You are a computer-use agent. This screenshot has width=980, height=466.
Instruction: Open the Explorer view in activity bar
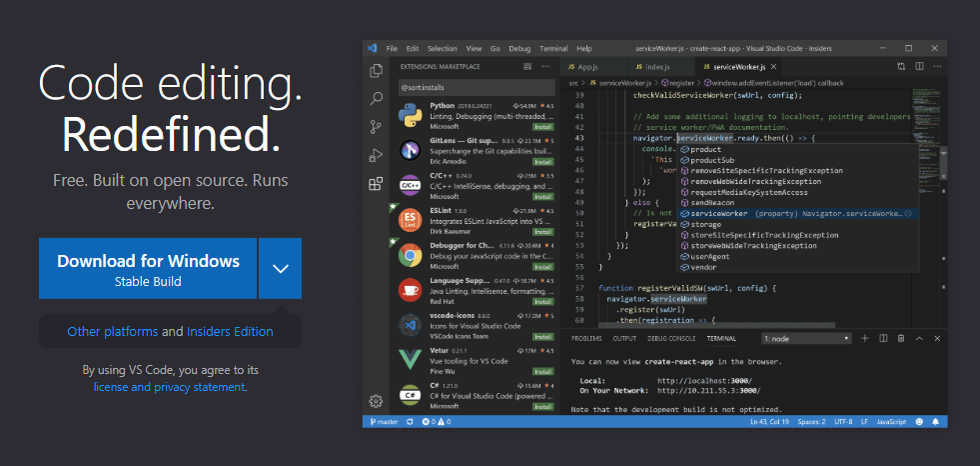pos(377,71)
